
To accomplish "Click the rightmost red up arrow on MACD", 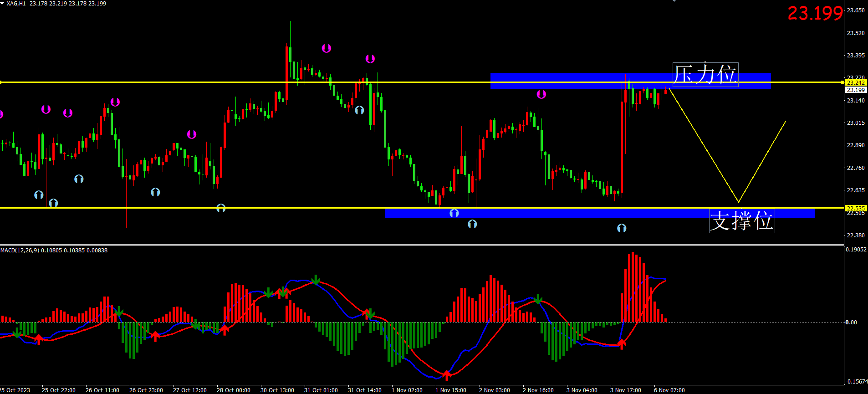I will point(622,344).
